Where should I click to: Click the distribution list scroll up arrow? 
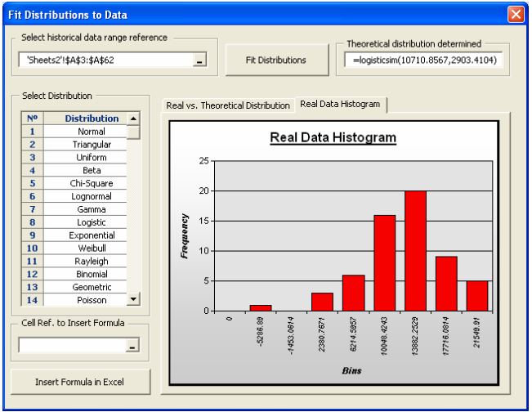pyautogui.click(x=133, y=119)
